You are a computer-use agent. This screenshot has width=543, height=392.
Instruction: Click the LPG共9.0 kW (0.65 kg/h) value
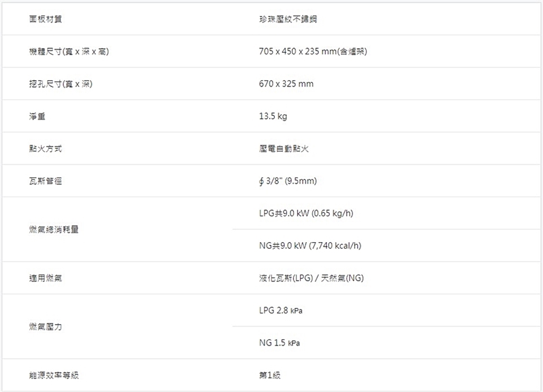306,213
